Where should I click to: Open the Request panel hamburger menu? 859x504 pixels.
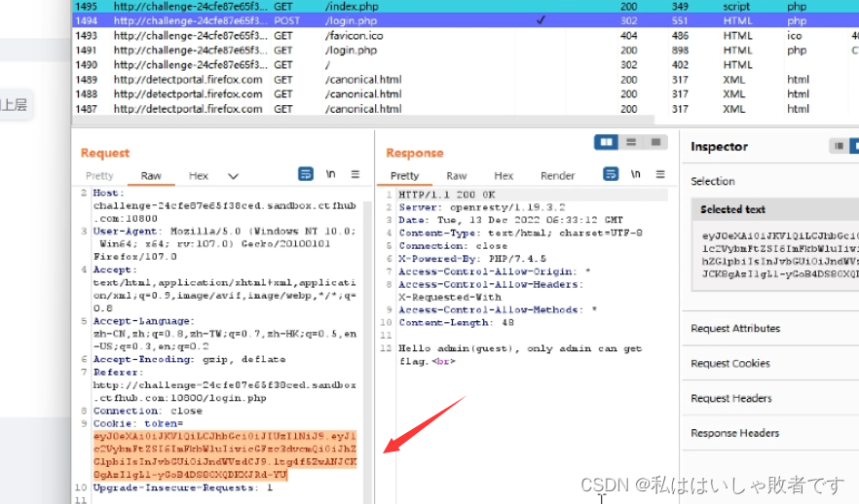pyautogui.click(x=355, y=174)
